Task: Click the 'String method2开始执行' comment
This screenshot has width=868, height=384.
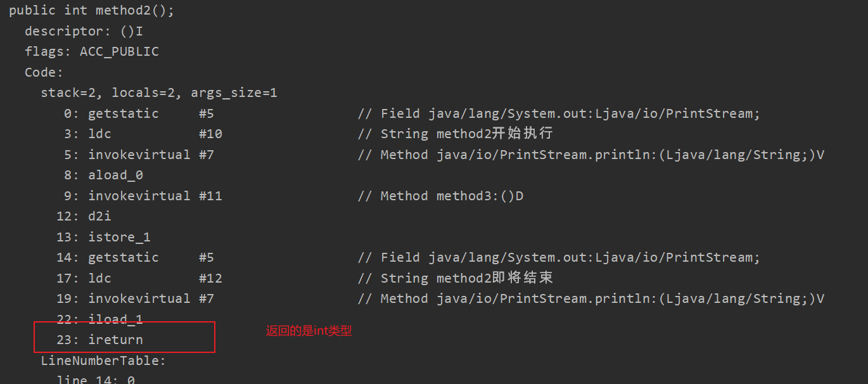Action: point(467,134)
